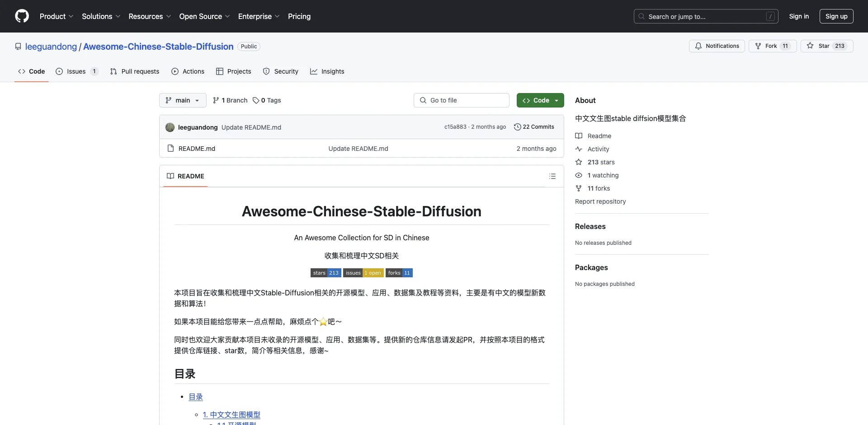Screen dimensions: 868x425
Task: Open README outline list icon
Action: (552, 176)
